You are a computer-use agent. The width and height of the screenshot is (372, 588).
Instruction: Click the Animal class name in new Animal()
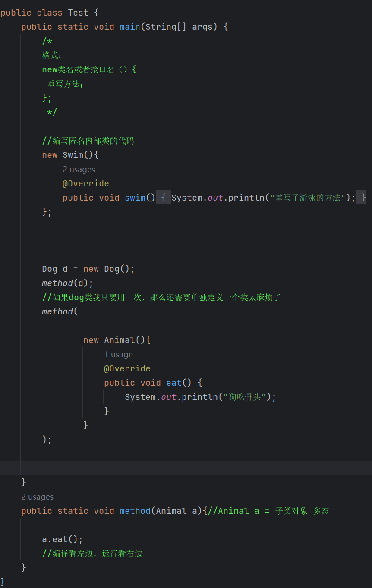[119, 340]
